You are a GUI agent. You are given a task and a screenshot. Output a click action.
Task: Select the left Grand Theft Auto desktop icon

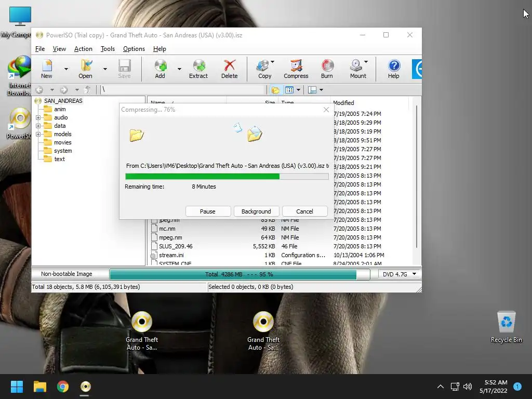(142, 331)
